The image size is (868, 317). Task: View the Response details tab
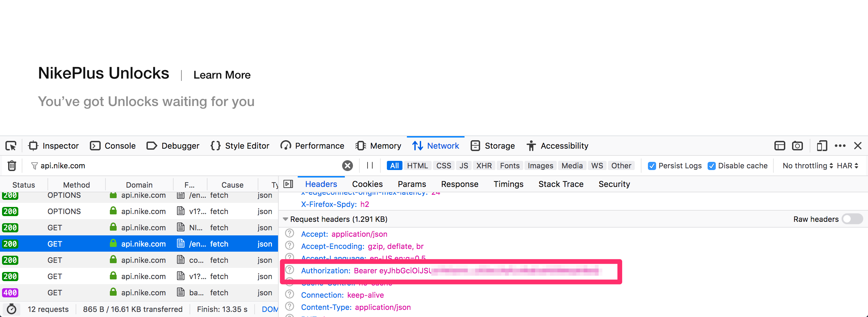click(x=460, y=184)
